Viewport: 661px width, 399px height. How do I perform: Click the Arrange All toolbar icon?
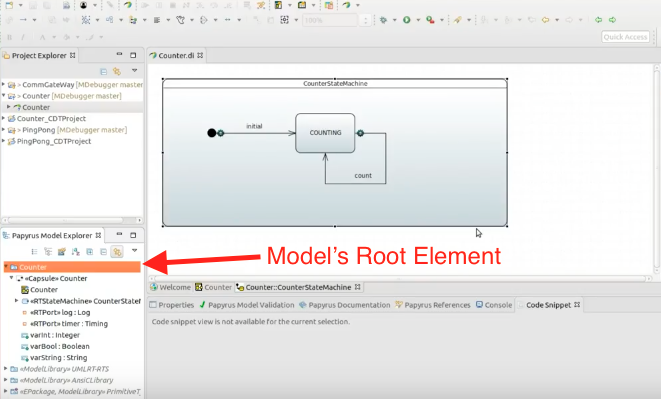click(x=109, y=20)
